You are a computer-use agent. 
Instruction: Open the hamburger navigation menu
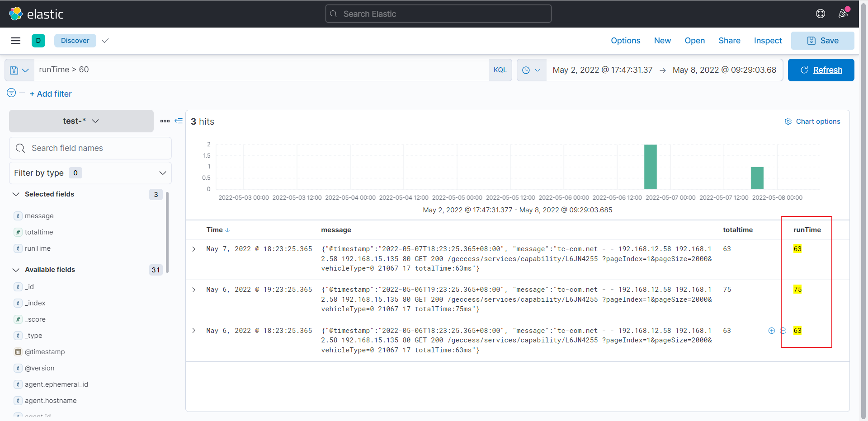click(16, 41)
